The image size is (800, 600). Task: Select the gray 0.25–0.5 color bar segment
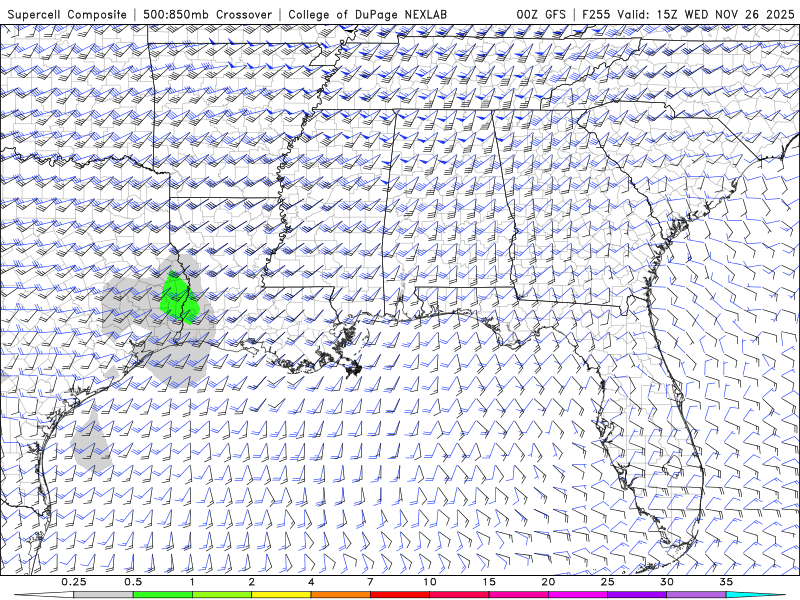103,595
